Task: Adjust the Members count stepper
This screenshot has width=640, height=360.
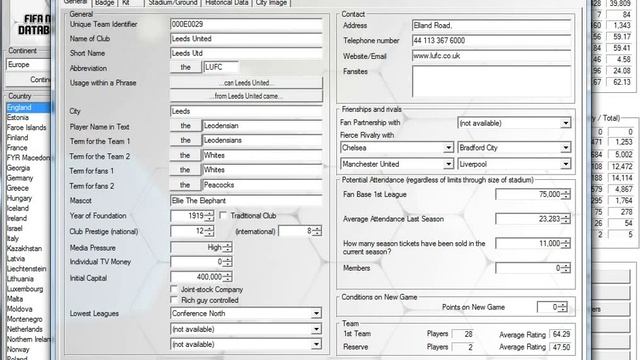Action: point(566,268)
